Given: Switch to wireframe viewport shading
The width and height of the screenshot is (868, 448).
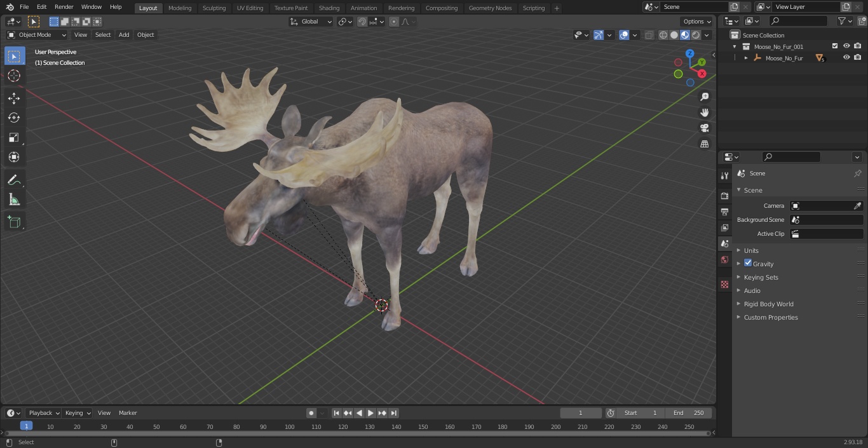Looking at the screenshot, I should (x=663, y=36).
